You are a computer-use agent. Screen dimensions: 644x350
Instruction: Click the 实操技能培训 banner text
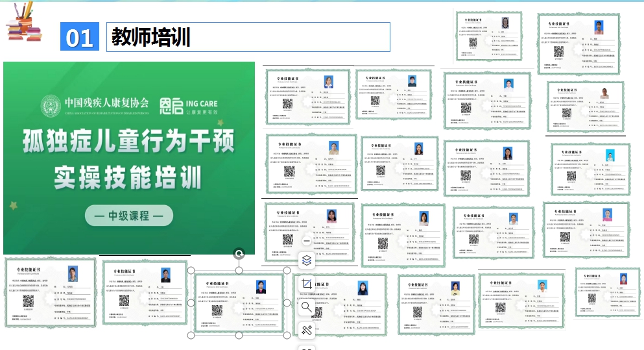click(128, 178)
